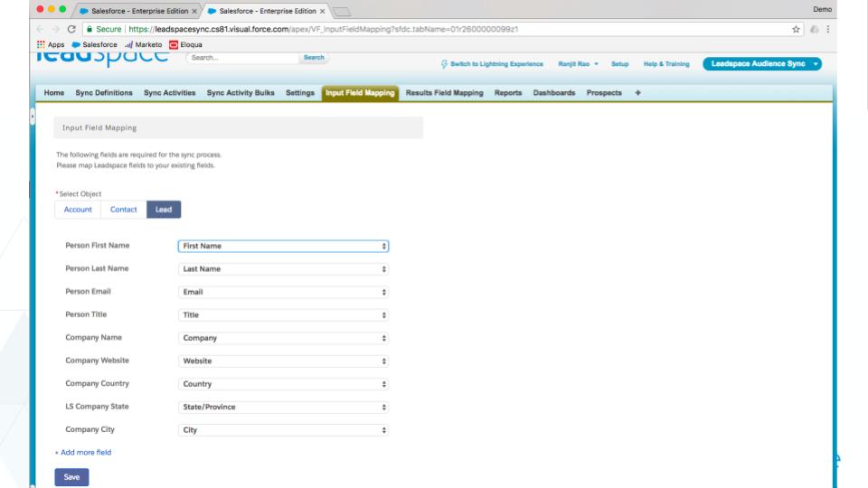The height and width of the screenshot is (488, 868).
Task: Expand the collapsed sidebar handle
Action: (33, 117)
